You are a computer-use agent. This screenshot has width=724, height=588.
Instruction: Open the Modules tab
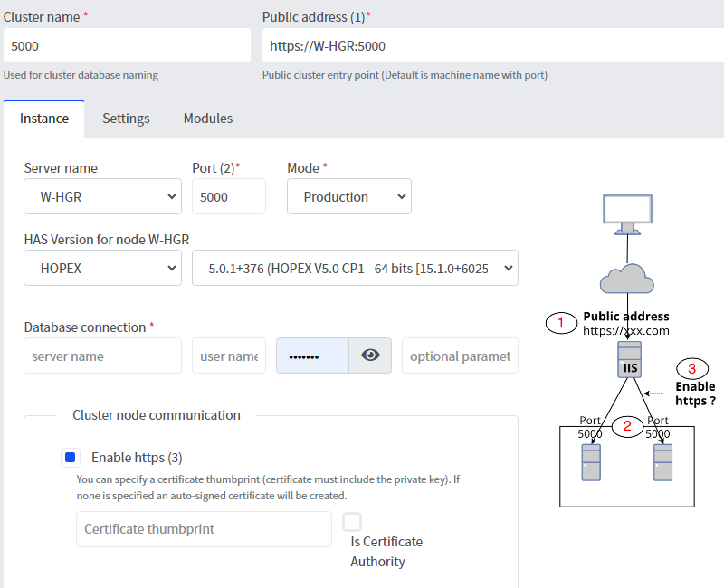coord(208,119)
